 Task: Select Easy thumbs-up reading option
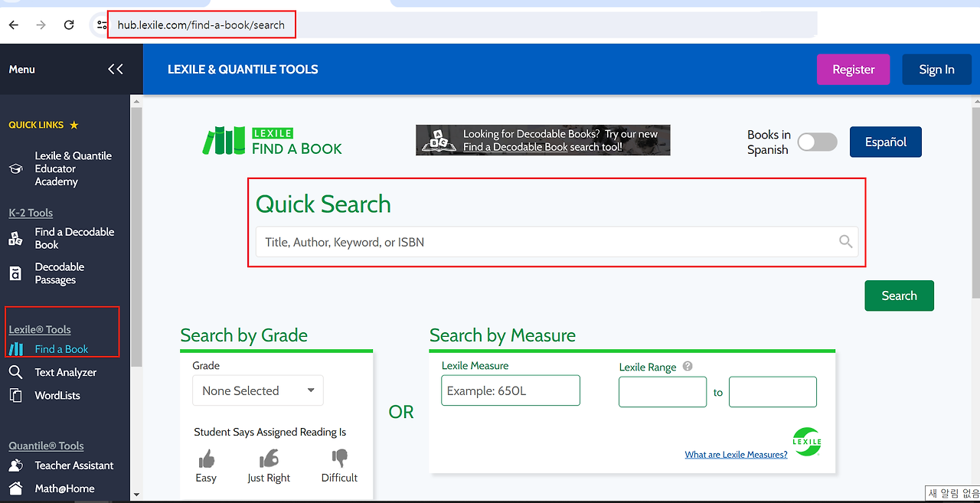(206, 466)
